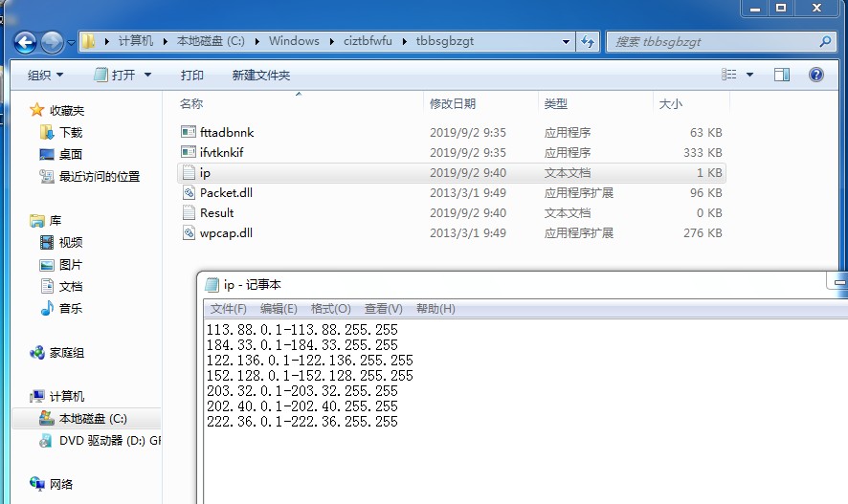
Task: Click line 113.88.0.1-113.88.255.255 in Notepad
Action: point(301,330)
